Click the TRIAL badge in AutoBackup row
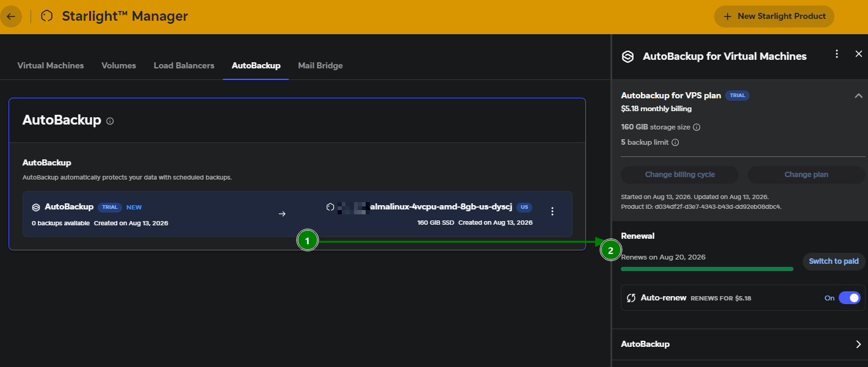This screenshot has height=367, width=868. [x=110, y=208]
